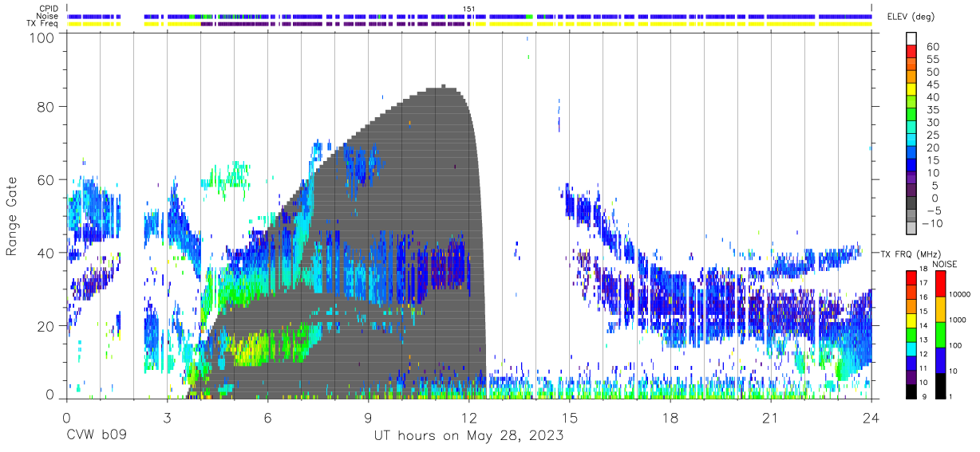980x452 pixels.
Task: Click the CVW b09 radar beam label
Action: (97, 436)
